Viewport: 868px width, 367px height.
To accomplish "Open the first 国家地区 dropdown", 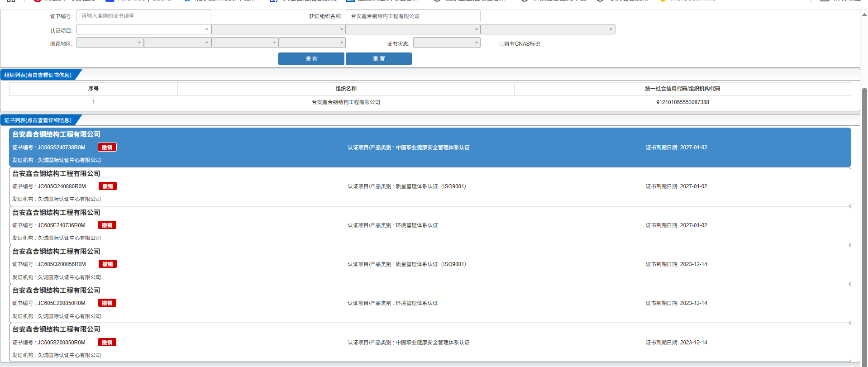I will (x=110, y=43).
